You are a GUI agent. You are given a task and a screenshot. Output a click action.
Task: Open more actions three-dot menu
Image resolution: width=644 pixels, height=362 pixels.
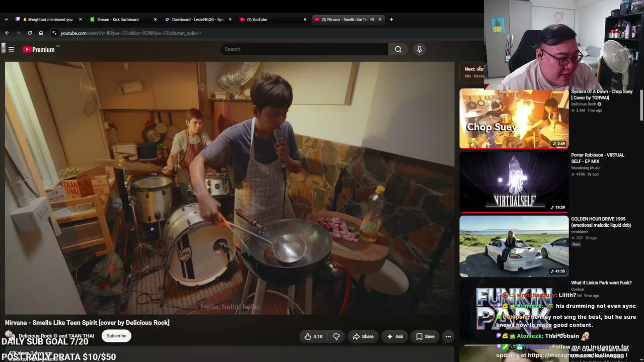pyautogui.click(x=448, y=336)
